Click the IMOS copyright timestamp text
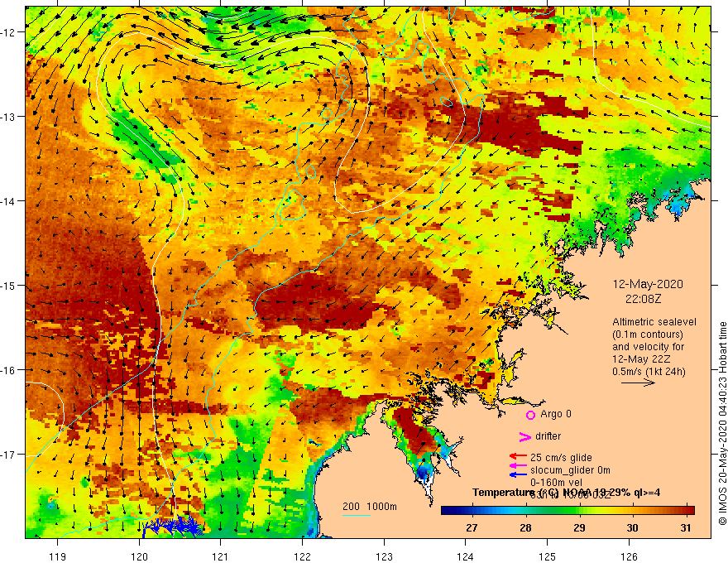 tap(722, 423)
